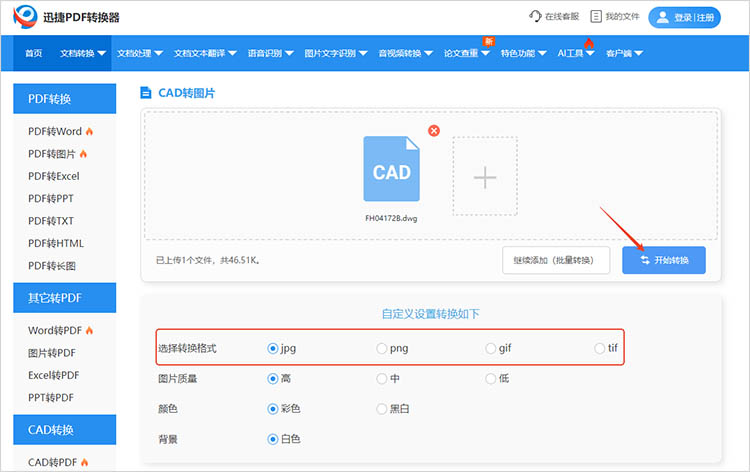This screenshot has height=472, width=750.
Task: Open the 其它转PDF sidebar section
Action: 65,297
